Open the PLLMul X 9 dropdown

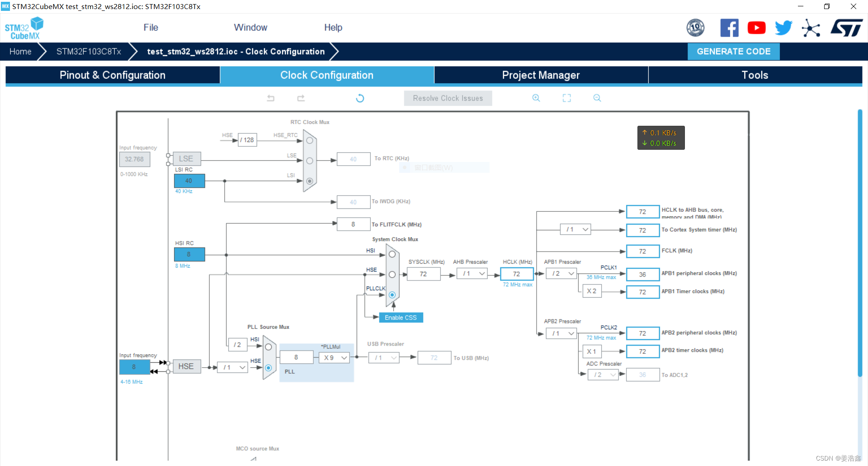tap(335, 358)
